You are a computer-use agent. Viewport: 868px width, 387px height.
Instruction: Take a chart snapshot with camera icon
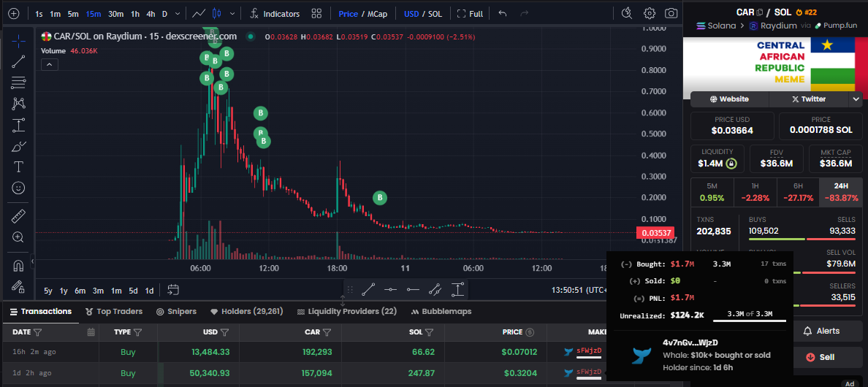(x=671, y=14)
